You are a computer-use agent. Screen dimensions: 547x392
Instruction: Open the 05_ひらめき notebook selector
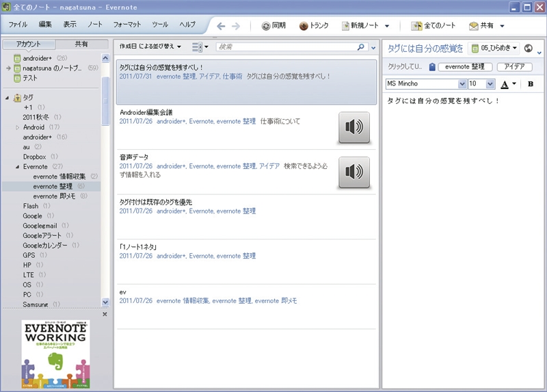click(x=494, y=48)
